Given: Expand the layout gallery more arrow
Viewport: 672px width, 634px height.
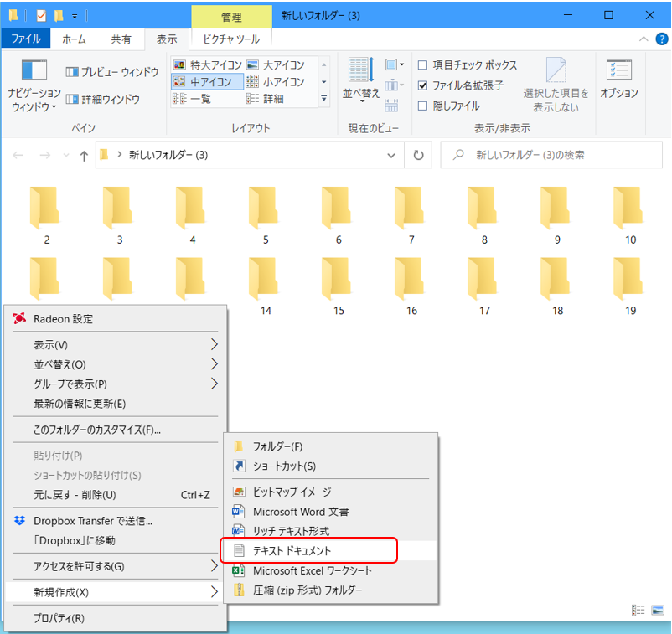Looking at the screenshot, I should point(324,99).
